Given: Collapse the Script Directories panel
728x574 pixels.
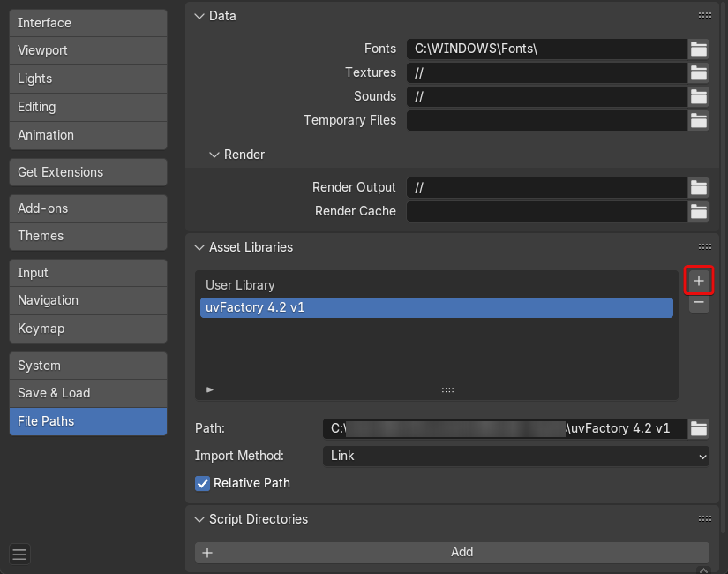Looking at the screenshot, I should 199,519.
